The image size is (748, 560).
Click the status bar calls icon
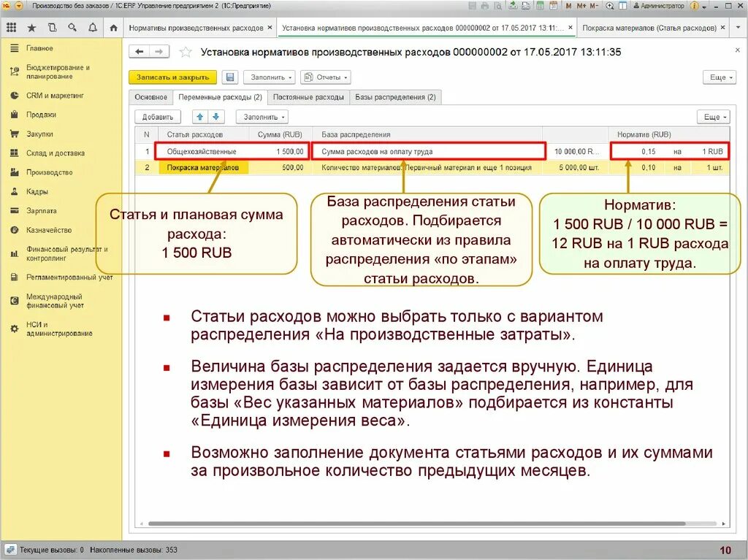click(10, 550)
